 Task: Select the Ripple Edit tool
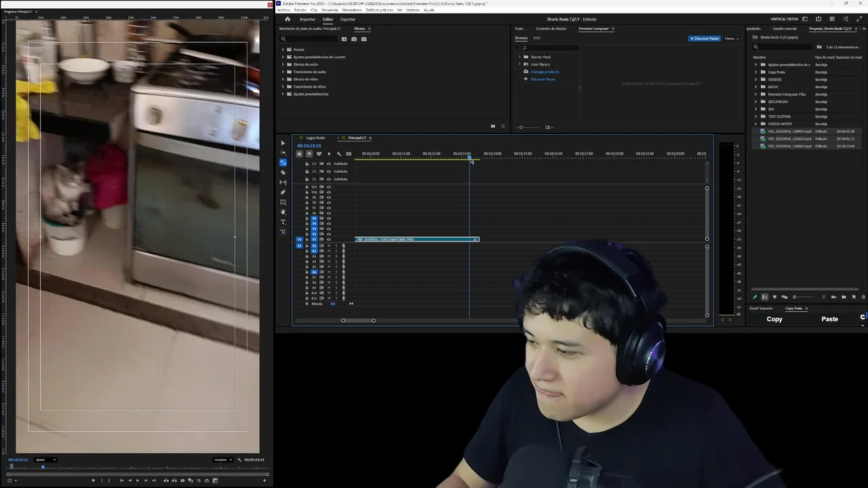click(283, 163)
